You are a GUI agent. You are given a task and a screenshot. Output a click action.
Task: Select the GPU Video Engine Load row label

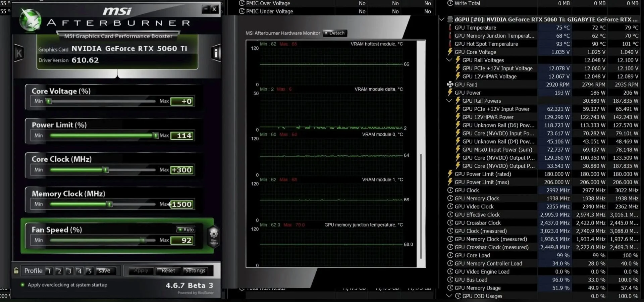(482, 272)
